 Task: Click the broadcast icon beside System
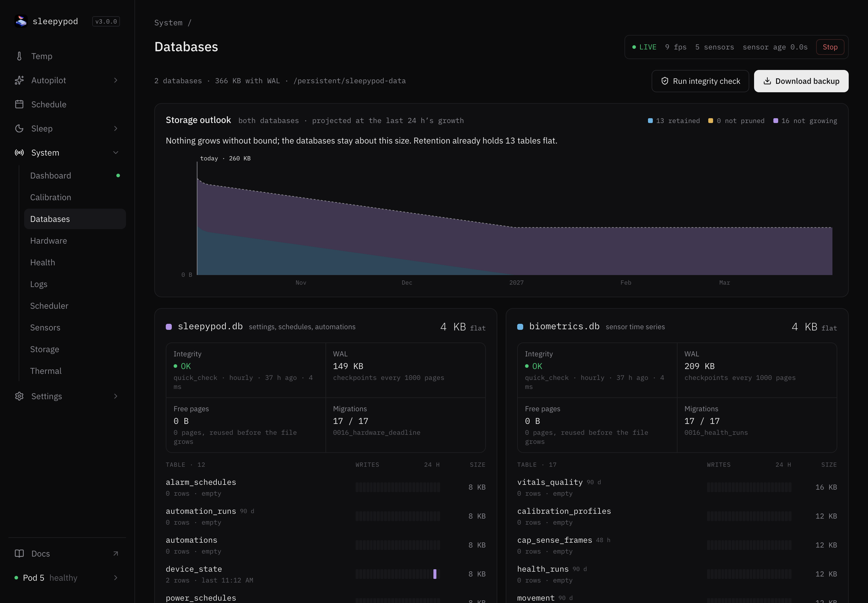click(x=19, y=153)
